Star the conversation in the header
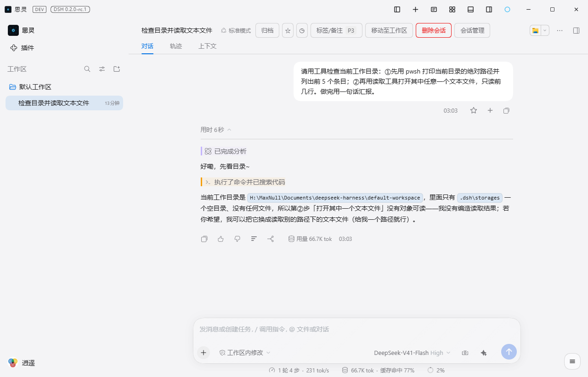Image resolution: width=588 pixels, height=377 pixels. (x=288, y=30)
